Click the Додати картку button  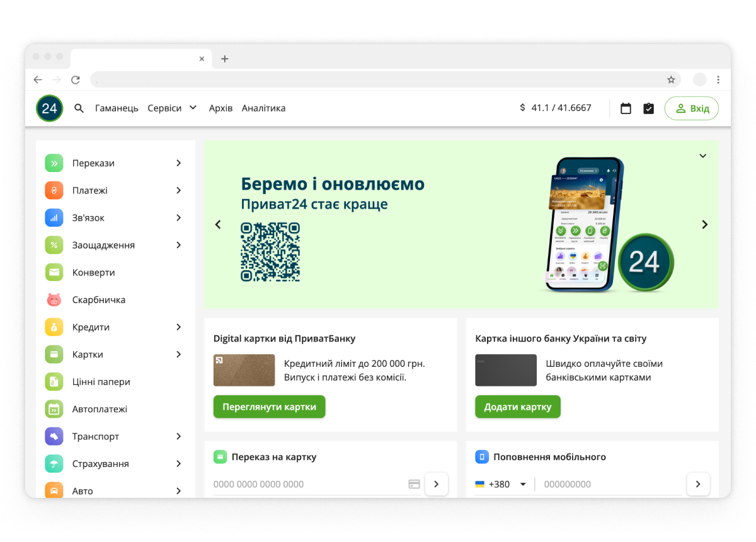(517, 407)
